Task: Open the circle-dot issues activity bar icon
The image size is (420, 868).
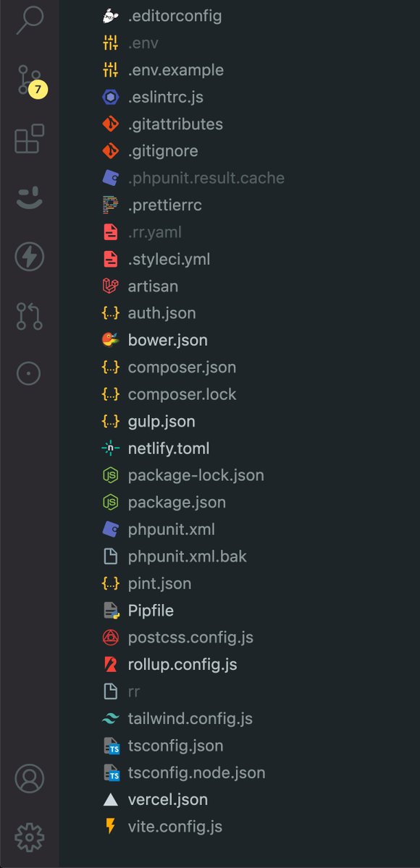Action: click(30, 373)
